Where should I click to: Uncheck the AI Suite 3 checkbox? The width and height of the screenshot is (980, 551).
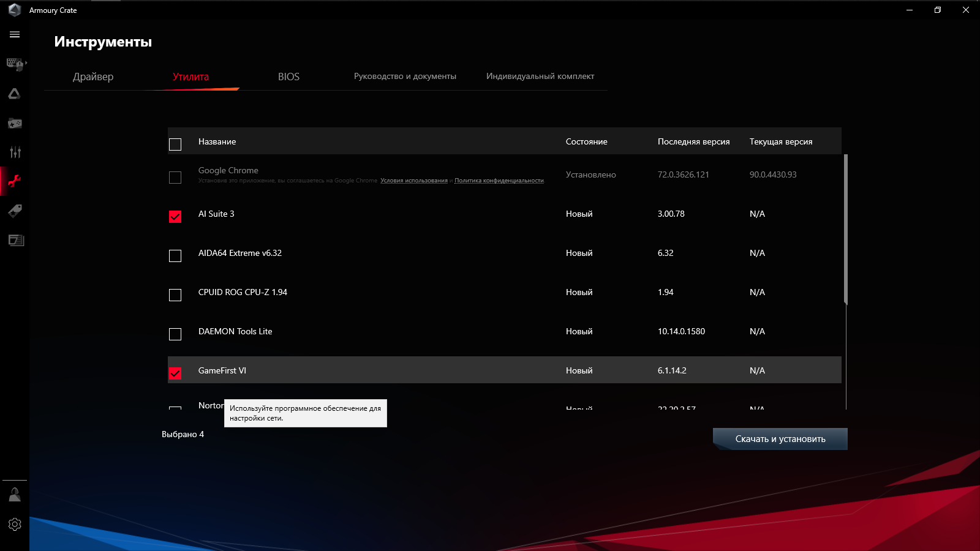[175, 217]
